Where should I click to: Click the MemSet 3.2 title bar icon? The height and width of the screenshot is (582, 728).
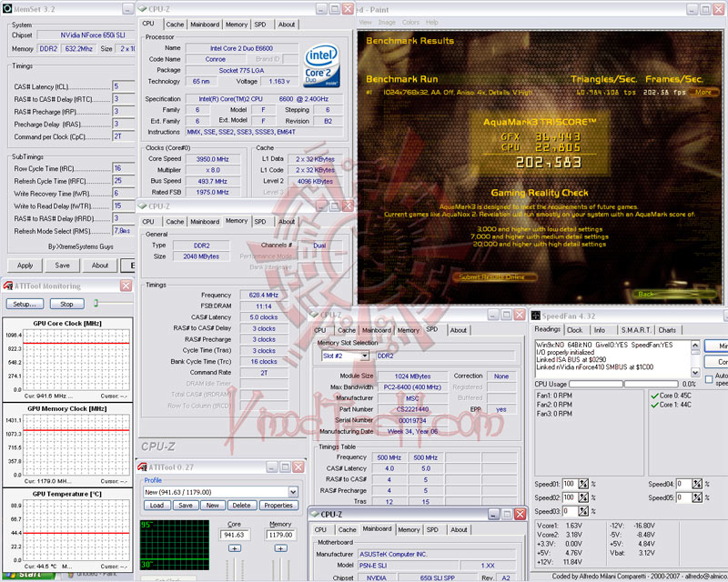[7, 9]
